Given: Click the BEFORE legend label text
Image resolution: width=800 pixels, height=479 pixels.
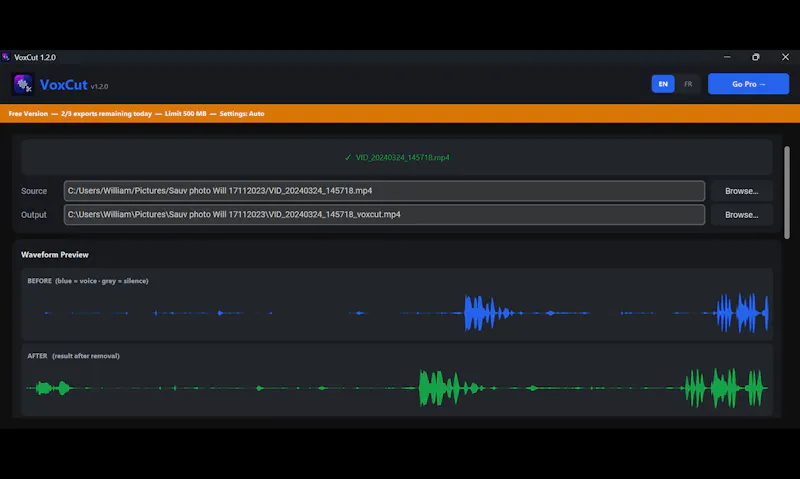Looking at the screenshot, I should [88, 281].
